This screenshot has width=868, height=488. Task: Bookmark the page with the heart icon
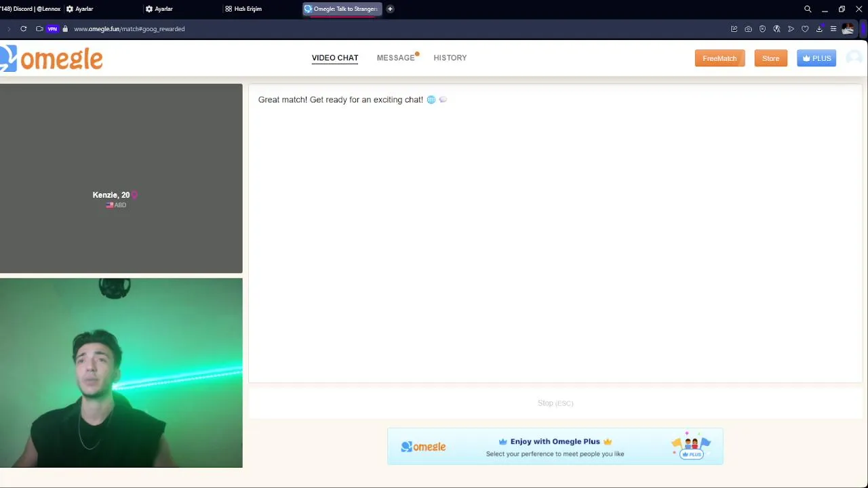point(805,28)
